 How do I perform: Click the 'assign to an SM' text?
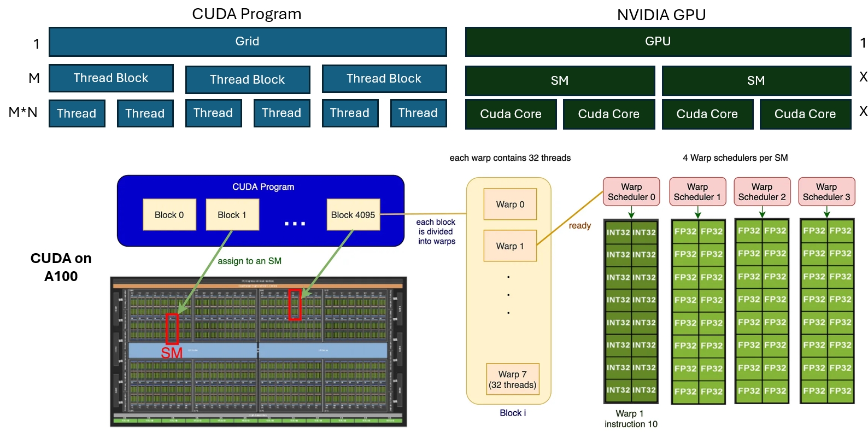tap(249, 261)
